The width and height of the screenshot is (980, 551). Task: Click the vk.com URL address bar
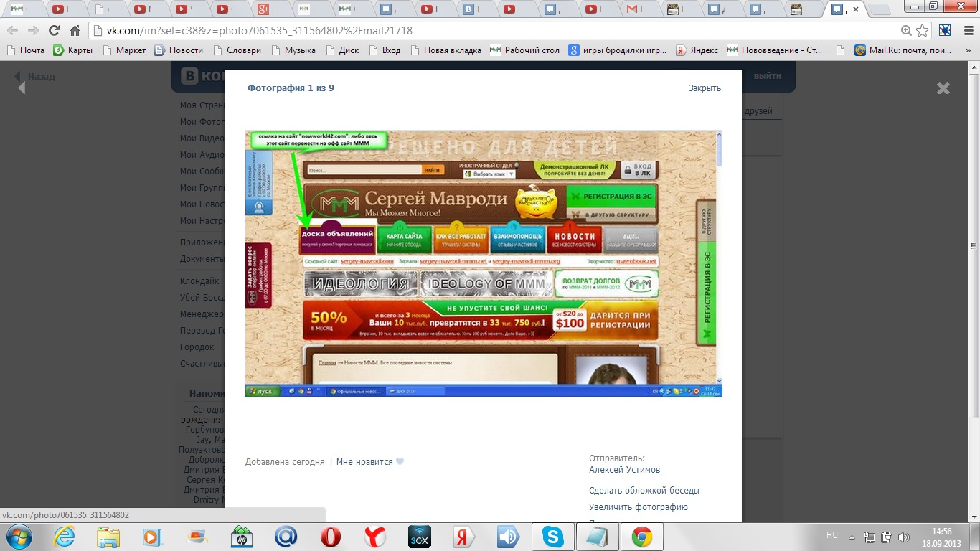click(x=495, y=31)
